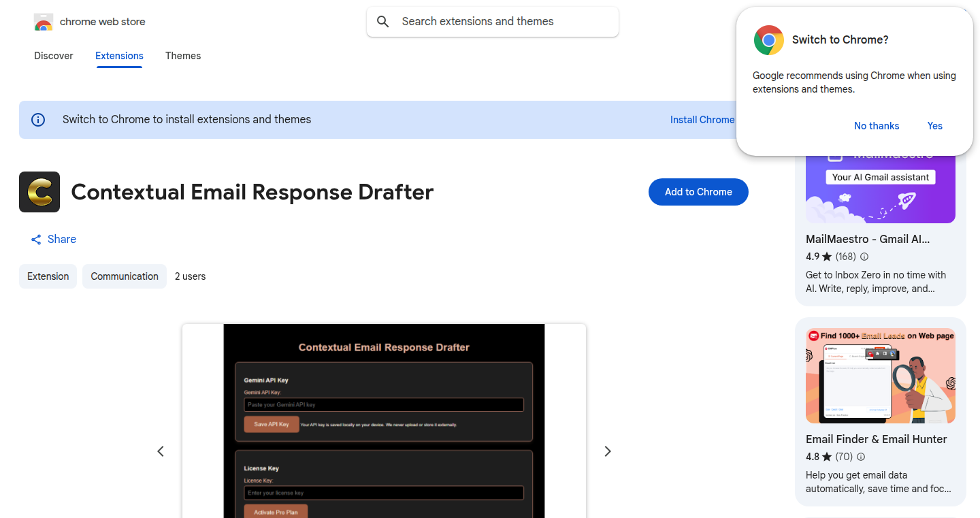Click the Email Finder rating info icon
980x518 pixels.
[861, 457]
